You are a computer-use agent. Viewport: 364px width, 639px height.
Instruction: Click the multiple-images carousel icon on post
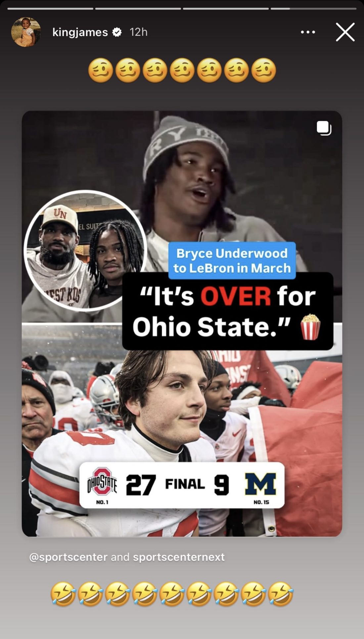coord(324,128)
